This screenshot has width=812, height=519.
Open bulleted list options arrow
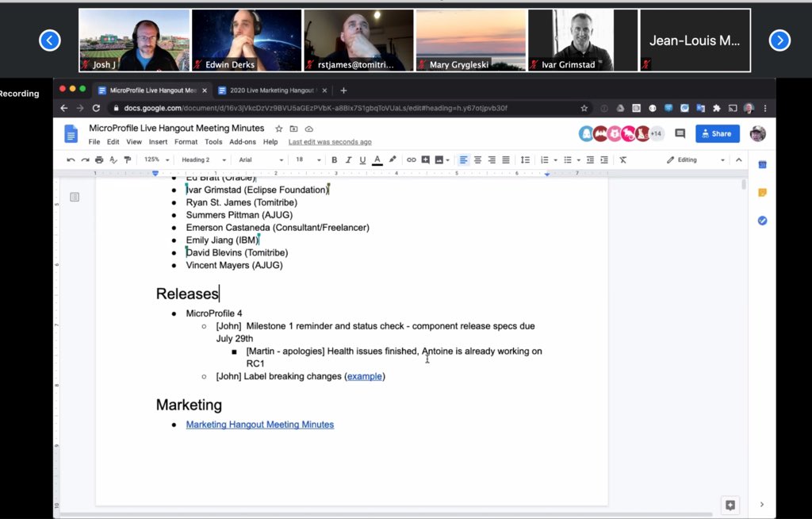(x=578, y=160)
